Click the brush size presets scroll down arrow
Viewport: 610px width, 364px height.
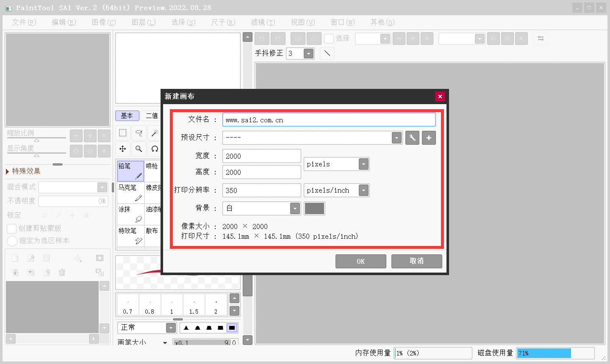point(234,311)
